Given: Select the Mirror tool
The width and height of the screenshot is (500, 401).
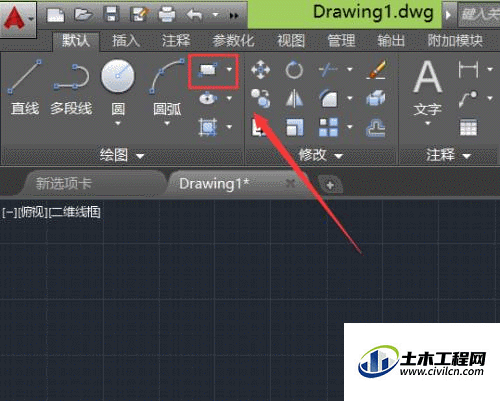Looking at the screenshot, I should (294, 99).
